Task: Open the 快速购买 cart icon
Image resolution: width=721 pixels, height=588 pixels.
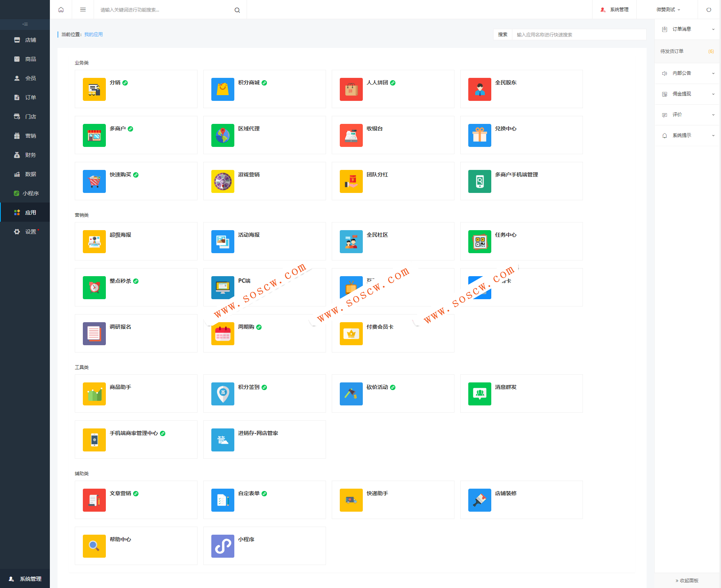Action: [94, 181]
